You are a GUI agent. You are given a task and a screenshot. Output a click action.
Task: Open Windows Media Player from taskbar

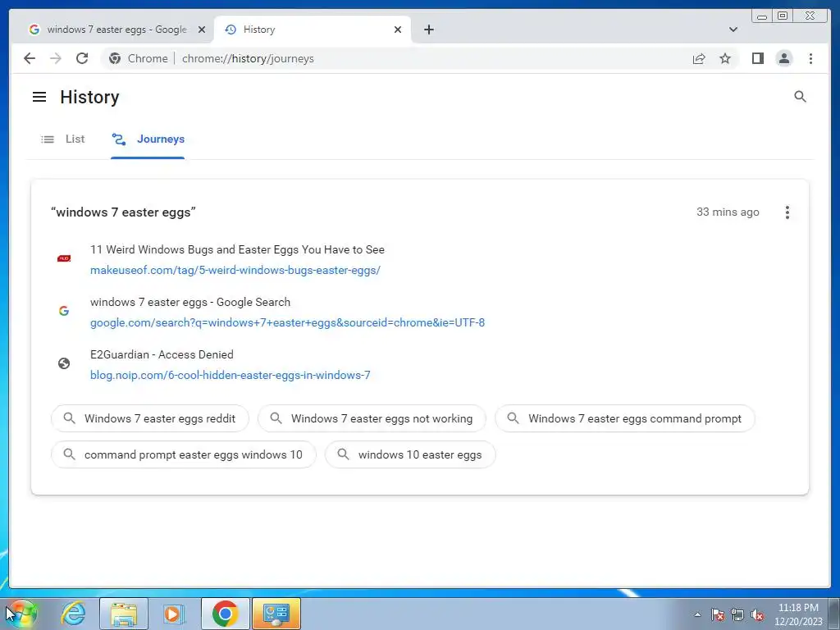[174, 614]
